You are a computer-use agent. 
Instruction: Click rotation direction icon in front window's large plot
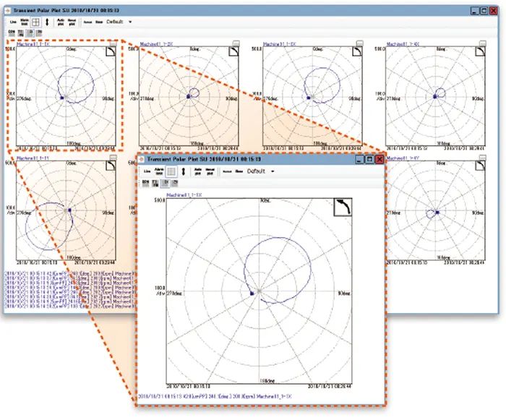[x=343, y=207]
